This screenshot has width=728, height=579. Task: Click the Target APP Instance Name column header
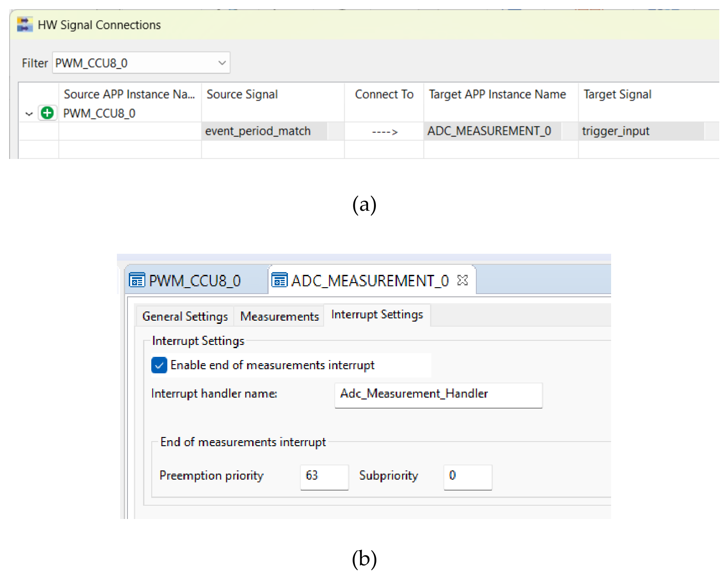point(501,94)
